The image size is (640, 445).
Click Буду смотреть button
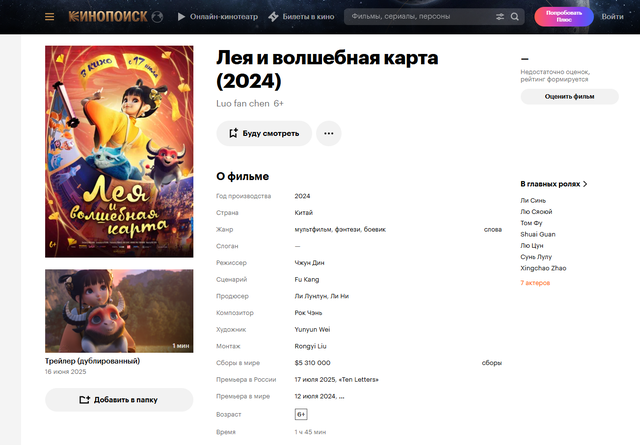[x=264, y=133]
